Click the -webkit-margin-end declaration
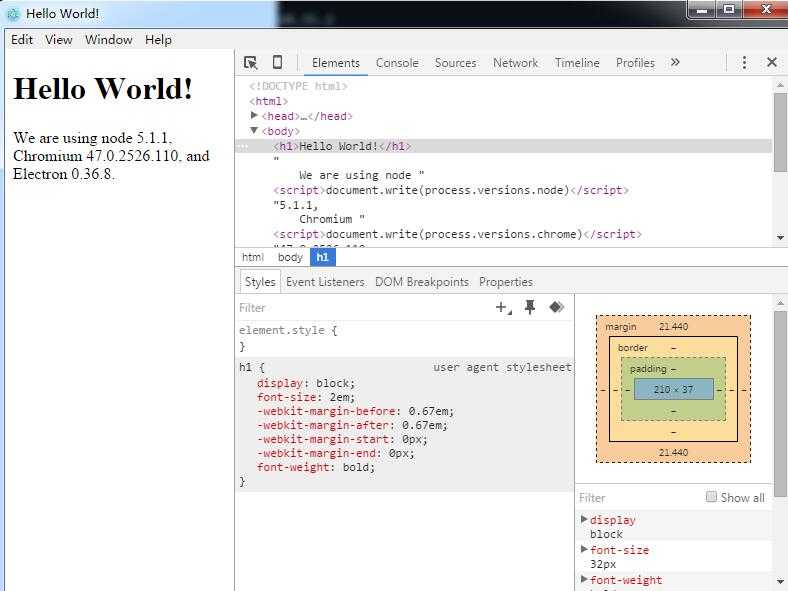The image size is (788, 591). click(x=336, y=453)
